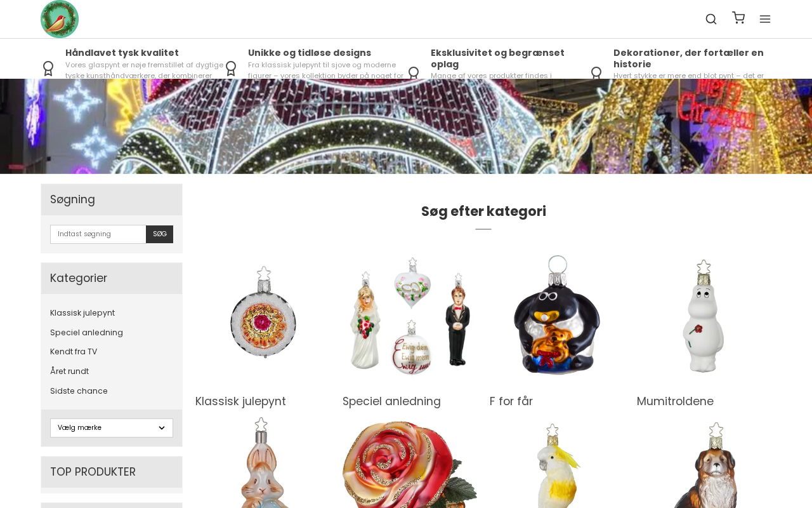Open the search magnifier icon
The width and height of the screenshot is (812, 508).
tap(711, 19)
